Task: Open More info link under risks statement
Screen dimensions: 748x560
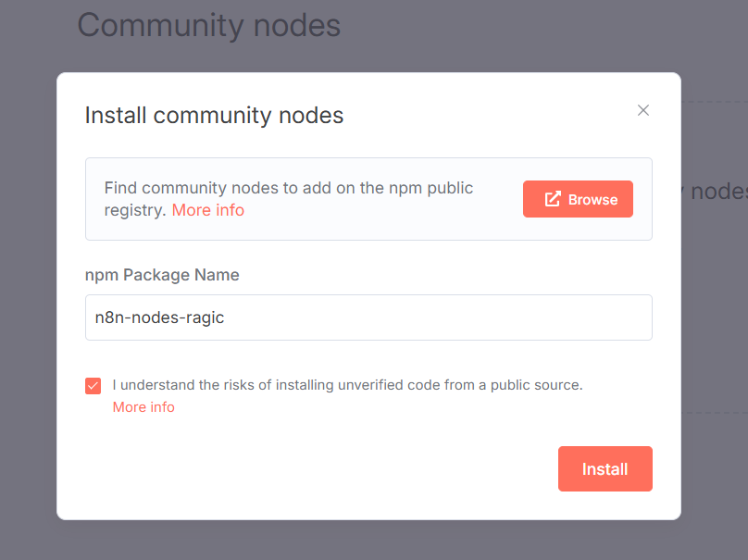Action: tap(143, 407)
